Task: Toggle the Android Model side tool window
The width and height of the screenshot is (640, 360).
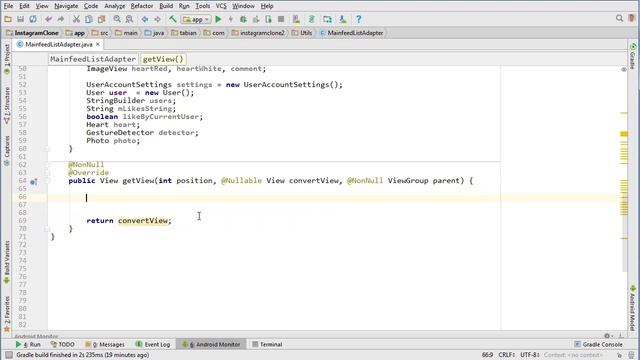Action: pos(633,309)
